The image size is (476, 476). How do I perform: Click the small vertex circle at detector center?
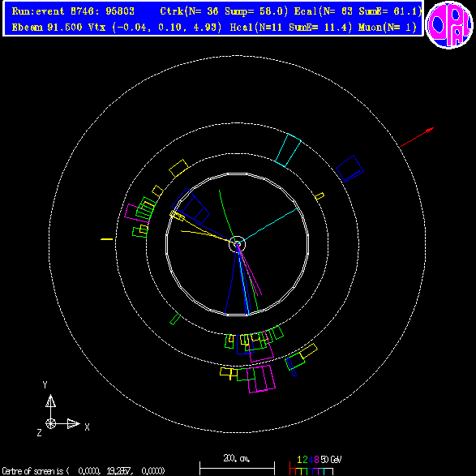tap(237, 244)
